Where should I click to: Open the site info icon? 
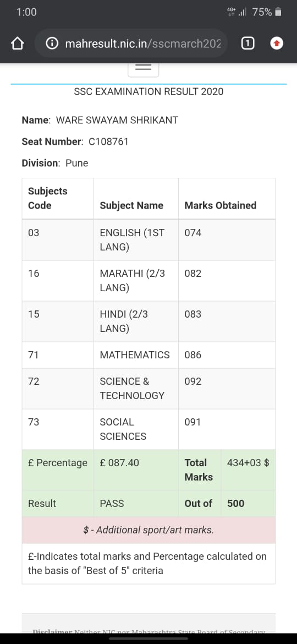[x=52, y=43]
